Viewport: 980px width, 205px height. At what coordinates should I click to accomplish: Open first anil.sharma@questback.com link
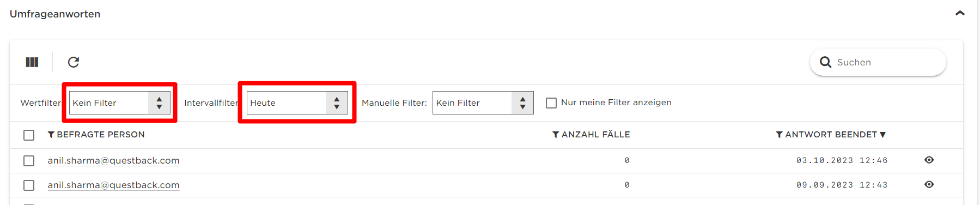point(113,160)
